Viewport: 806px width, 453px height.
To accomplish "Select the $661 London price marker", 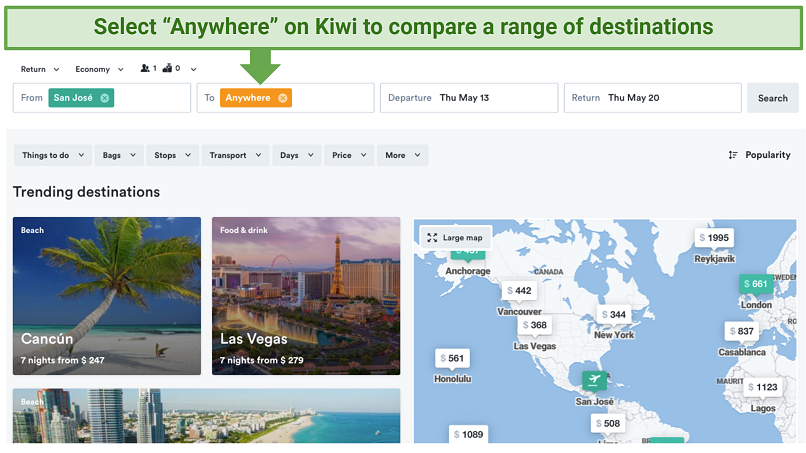I will click(756, 284).
